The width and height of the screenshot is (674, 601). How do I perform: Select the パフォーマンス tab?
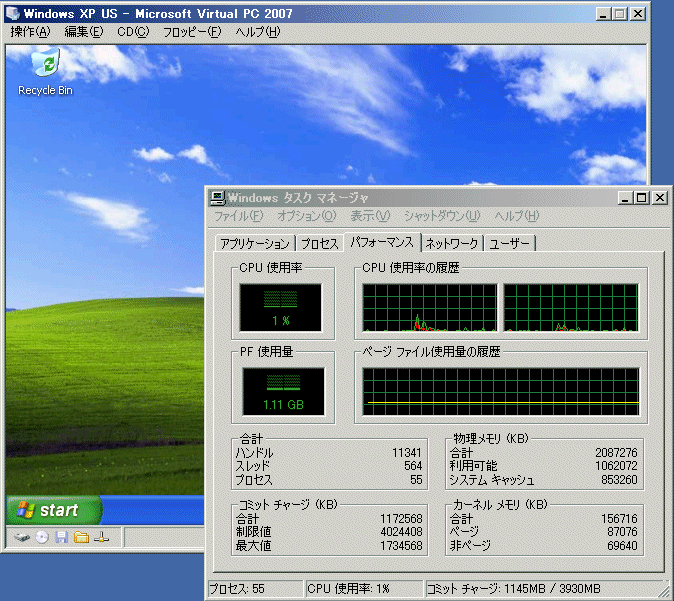tap(382, 242)
